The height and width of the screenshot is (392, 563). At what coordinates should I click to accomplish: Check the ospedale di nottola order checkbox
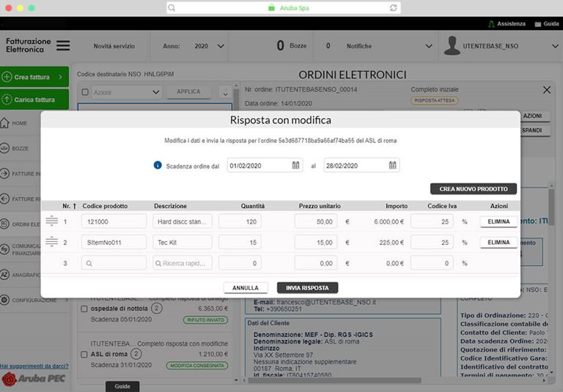point(85,308)
